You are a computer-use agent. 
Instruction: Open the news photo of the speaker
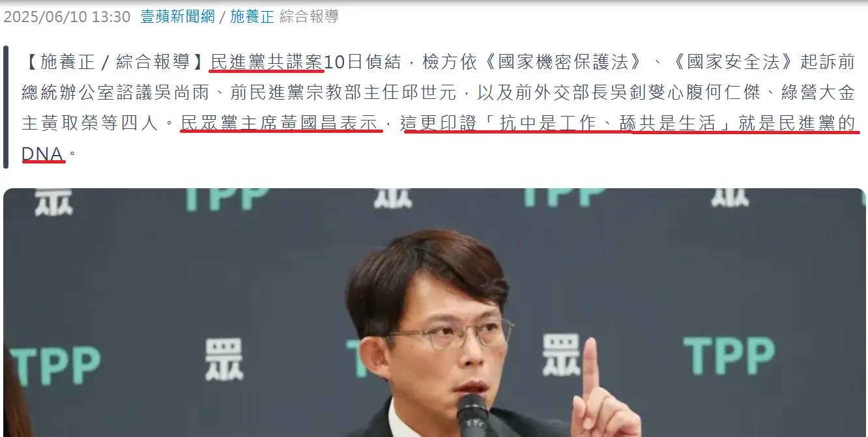pyautogui.click(x=434, y=313)
